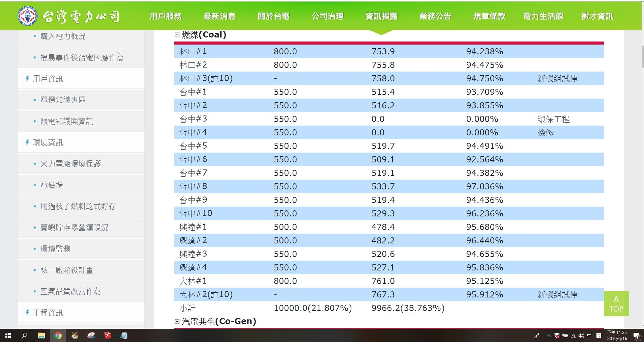Select 規章條款 in the navigation bar
Screen dimensions: 644x342
click(x=489, y=16)
